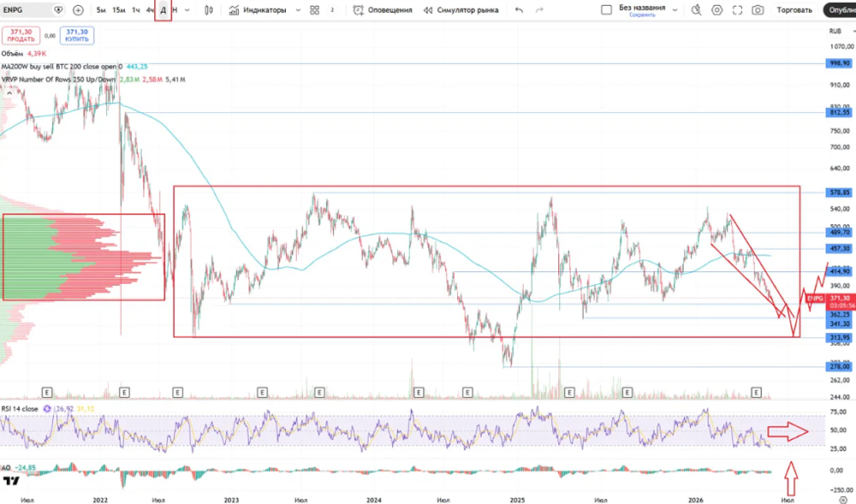
Task: Click the red ENPG symbol tag on price scale
Action: click(x=816, y=299)
